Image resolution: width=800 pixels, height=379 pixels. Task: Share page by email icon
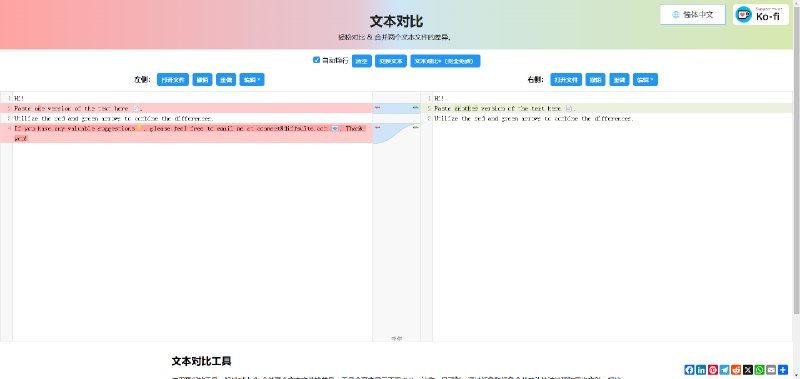(x=771, y=370)
